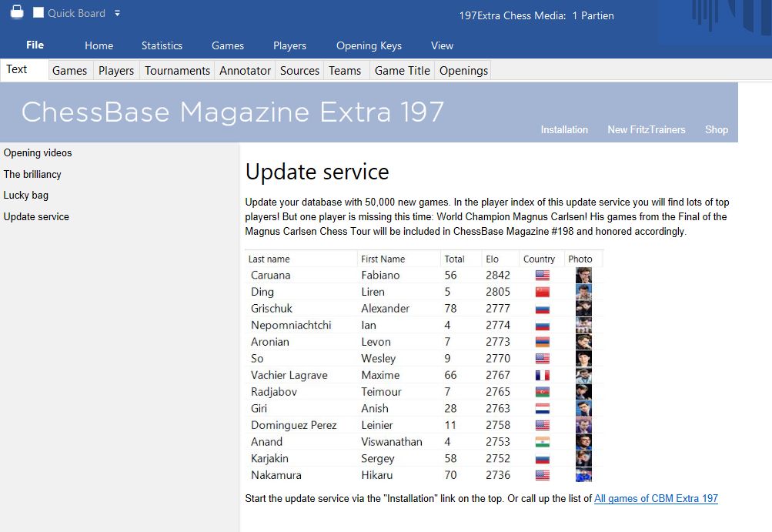The image size is (772, 532).
Task: Click the Russia flag next to Nepomniachtchi
Action: (542, 325)
